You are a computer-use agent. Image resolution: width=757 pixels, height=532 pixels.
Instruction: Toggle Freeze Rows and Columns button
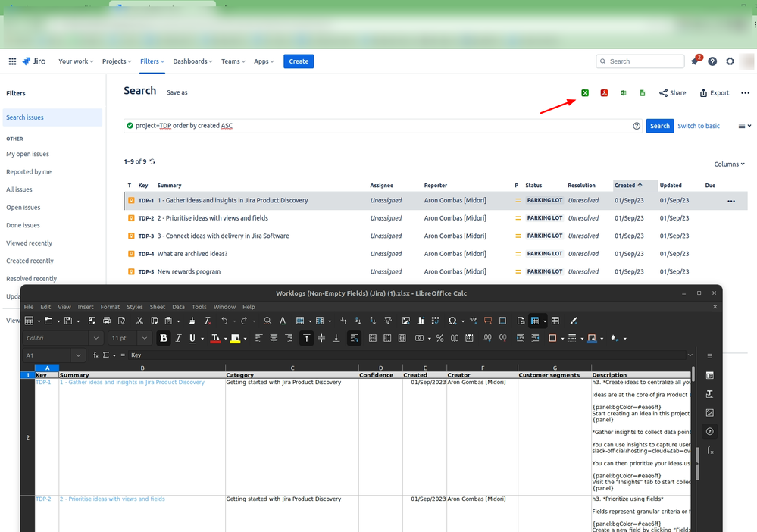click(x=535, y=321)
